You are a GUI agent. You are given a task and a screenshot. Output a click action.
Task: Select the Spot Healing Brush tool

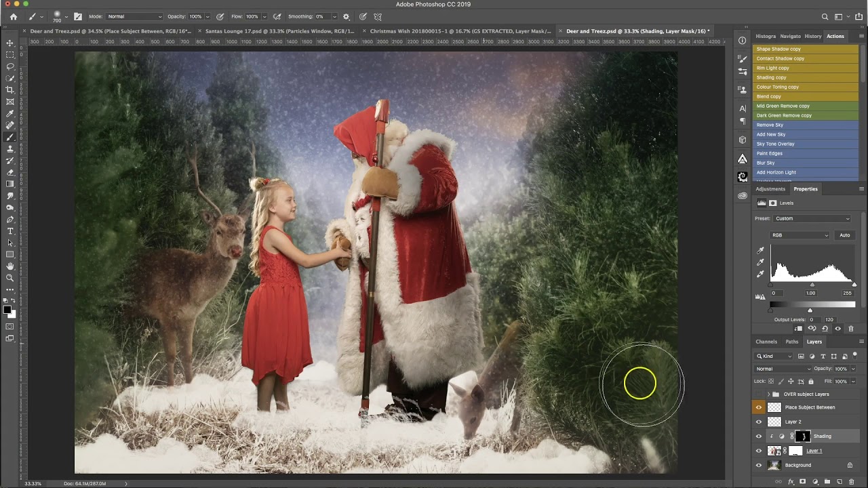[x=10, y=125]
